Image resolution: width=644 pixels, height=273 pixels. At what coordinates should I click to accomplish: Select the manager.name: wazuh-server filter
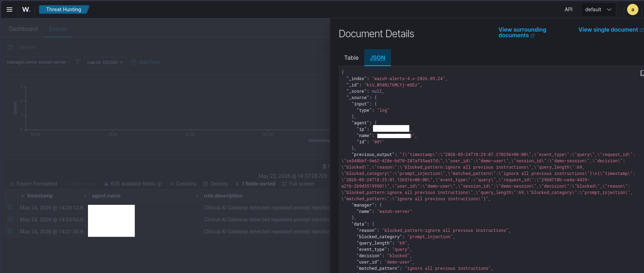pos(36,62)
